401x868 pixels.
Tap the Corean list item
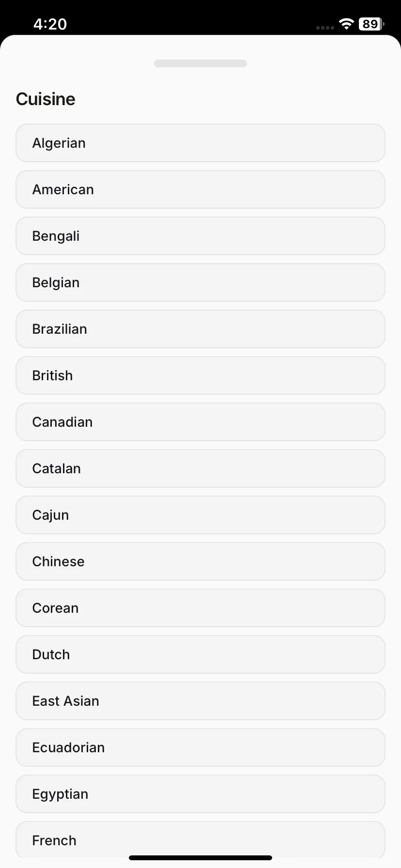(200, 608)
